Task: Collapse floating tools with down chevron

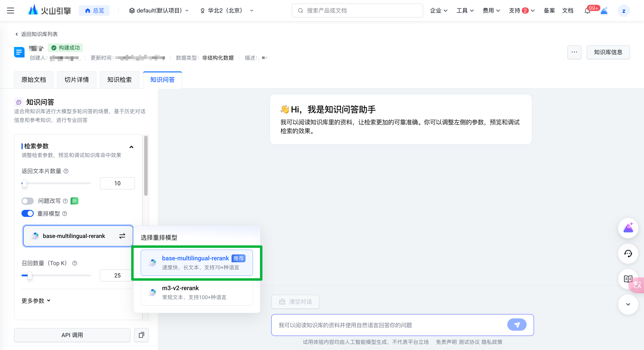Action: [628, 304]
